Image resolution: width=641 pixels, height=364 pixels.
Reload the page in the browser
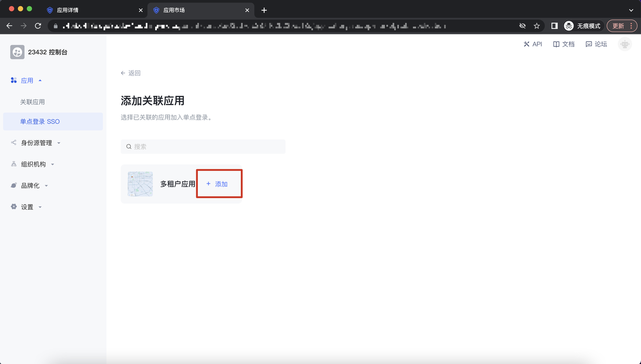point(38,26)
